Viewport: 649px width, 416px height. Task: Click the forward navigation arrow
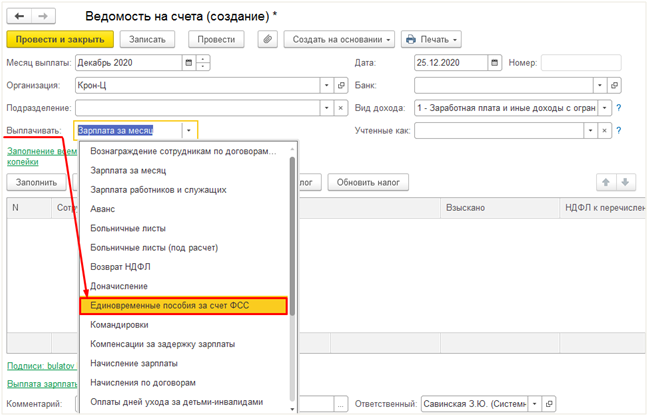coord(44,16)
